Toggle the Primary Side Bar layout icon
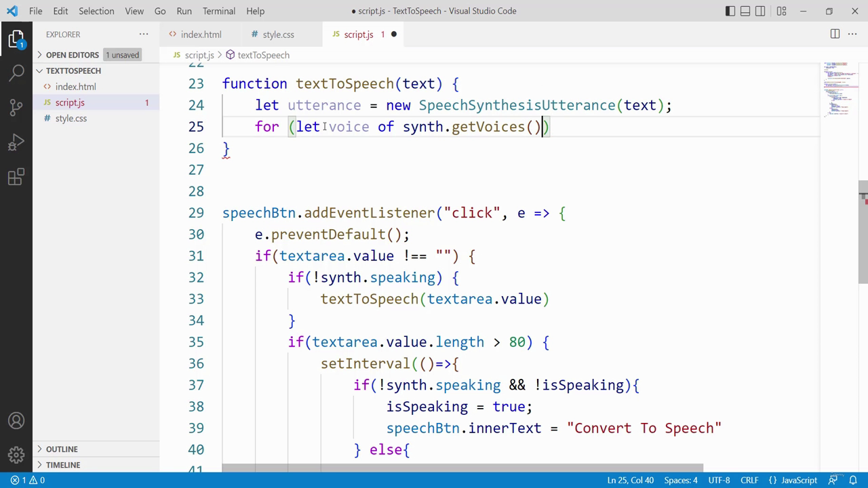The height and width of the screenshot is (488, 868). 730,11
